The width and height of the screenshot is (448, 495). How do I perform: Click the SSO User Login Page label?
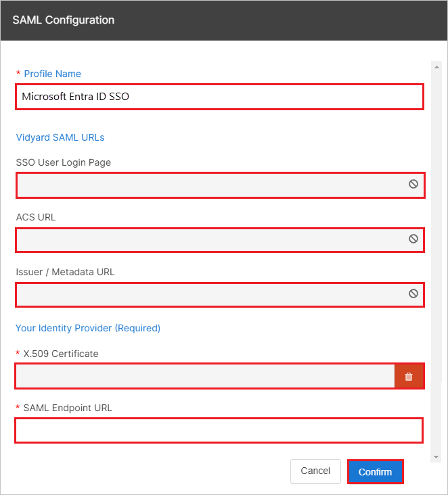64,162
